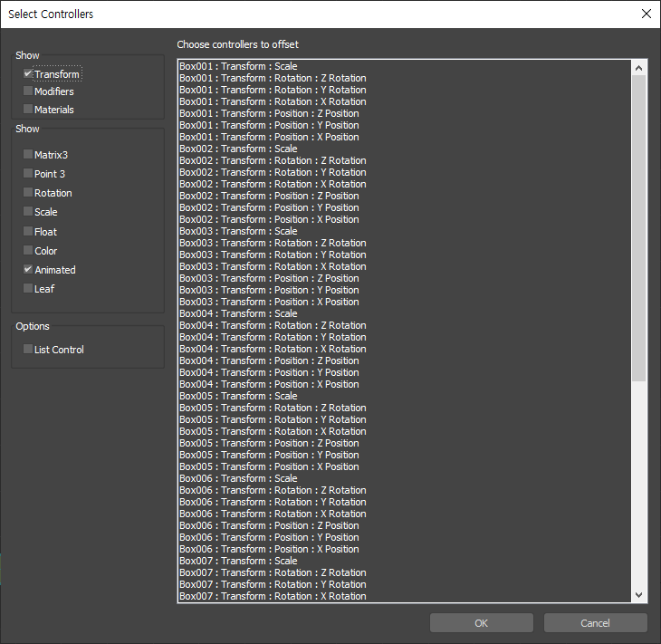Tick the Rotation filter checkbox
Image resolution: width=661 pixels, height=644 pixels.
point(28,193)
